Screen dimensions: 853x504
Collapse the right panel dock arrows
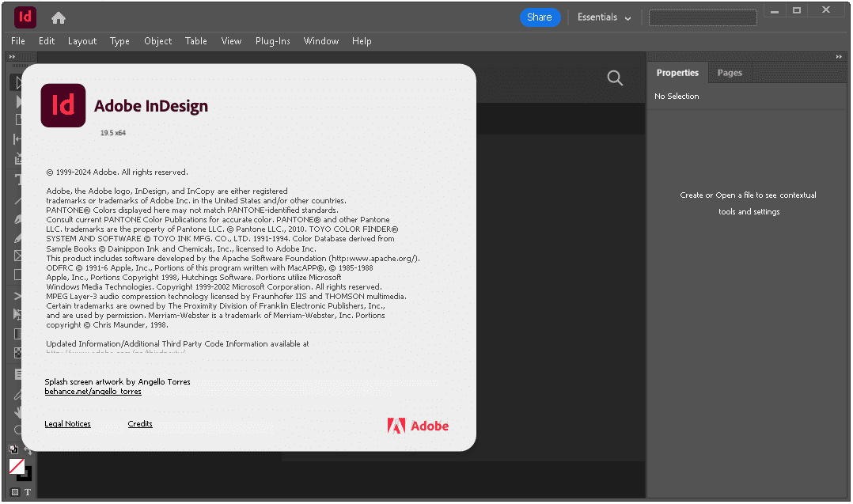pos(839,56)
